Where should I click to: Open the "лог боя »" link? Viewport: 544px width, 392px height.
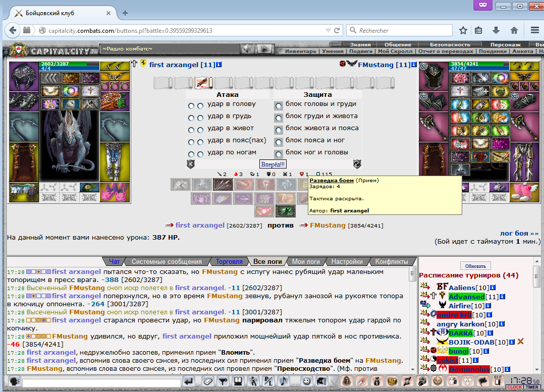[519, 233]
